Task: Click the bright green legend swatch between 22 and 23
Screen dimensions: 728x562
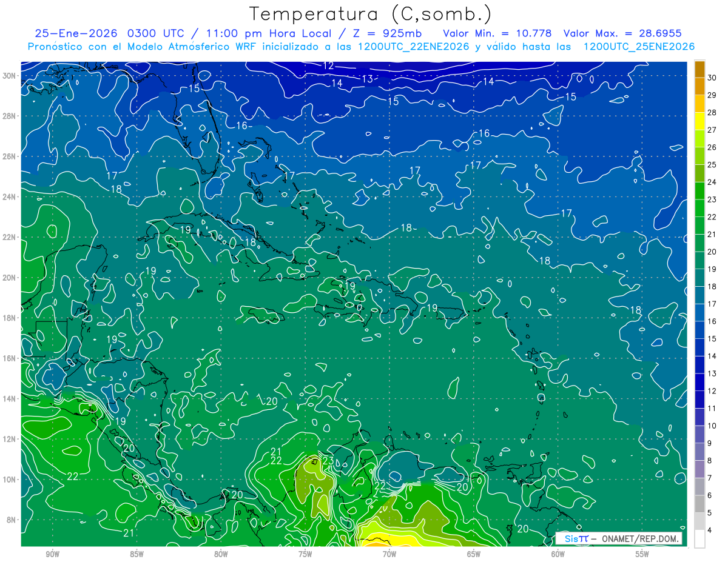Action: tap(699, 208)
